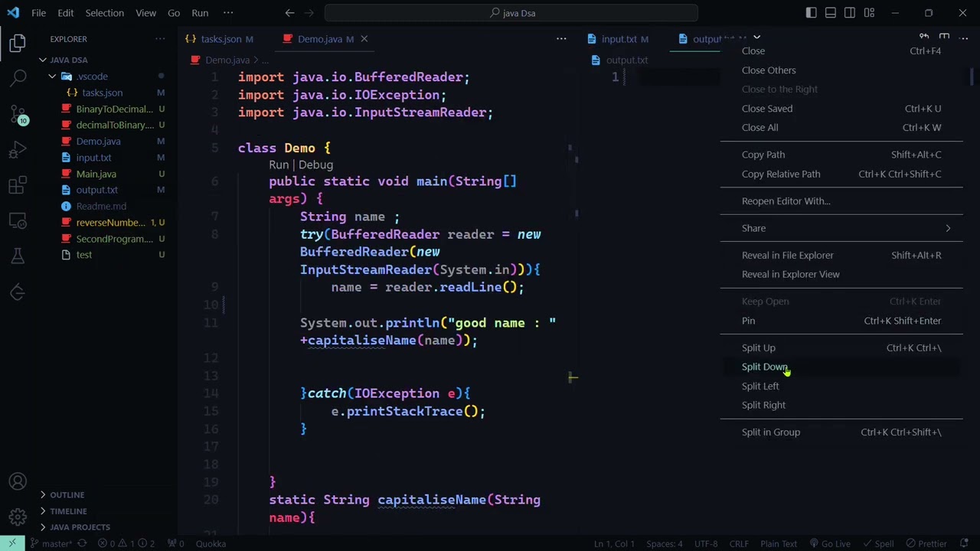Choose Split Down from context menu
This screenshot has height=551, width=980.
(x=841, y=367)
